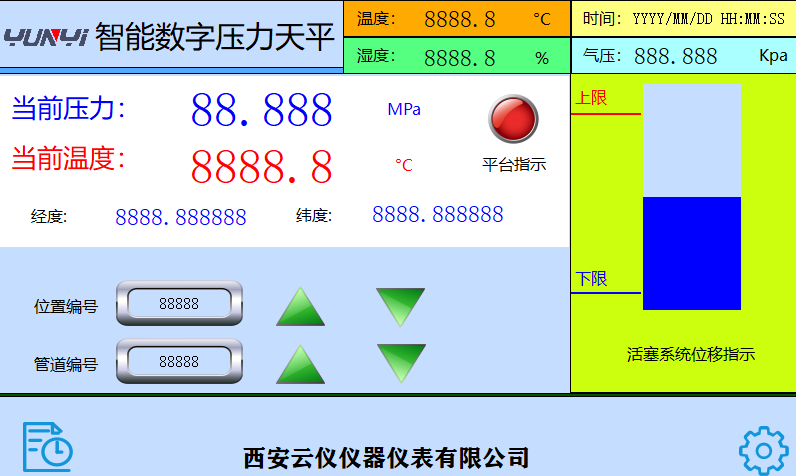
Task: Decrease pipeline number with down triangle
Action: 401,362
